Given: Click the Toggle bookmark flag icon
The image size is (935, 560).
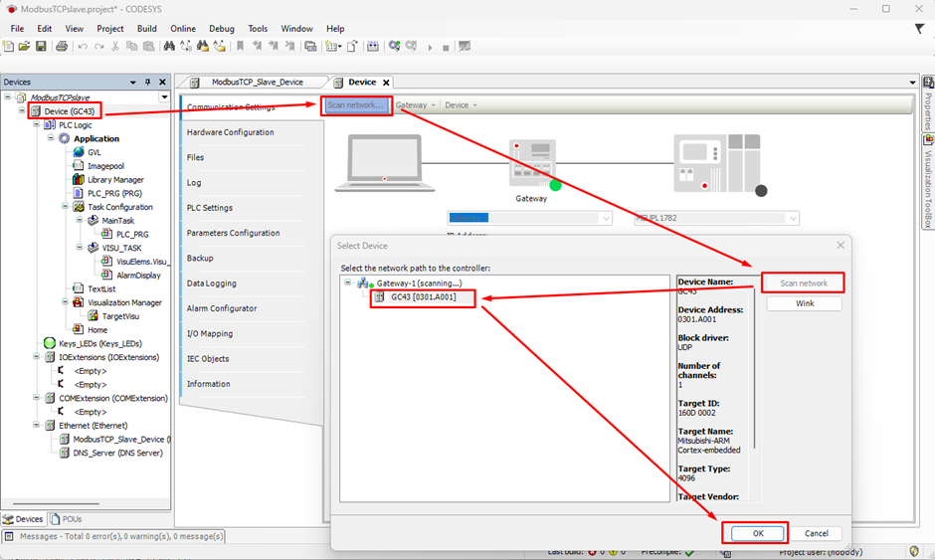Looking at the screenshot, I should [240, 46].
